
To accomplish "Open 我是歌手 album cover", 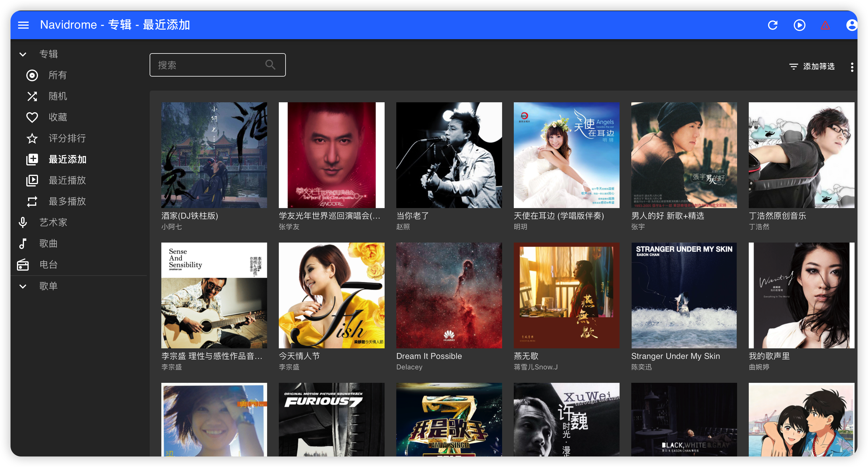I will (x=449, y=419).
